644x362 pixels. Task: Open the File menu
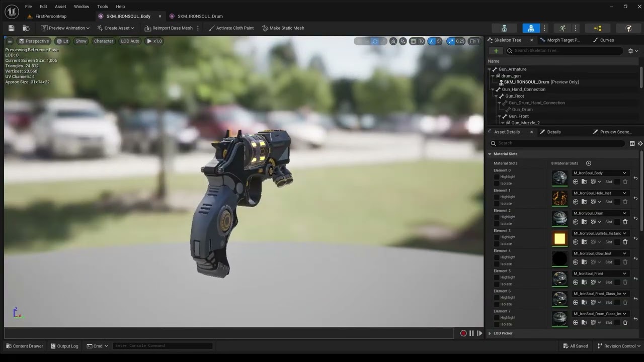pyautogui.click(x=28, y=7)
